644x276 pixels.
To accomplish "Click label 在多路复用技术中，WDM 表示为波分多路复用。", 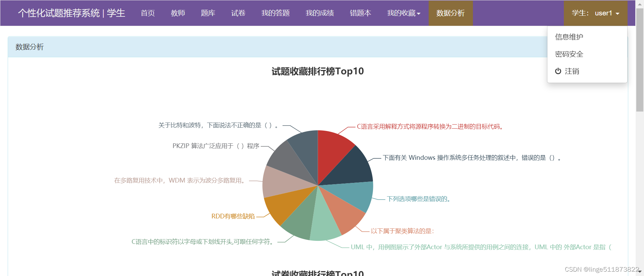I will click(x=180, y=181).
